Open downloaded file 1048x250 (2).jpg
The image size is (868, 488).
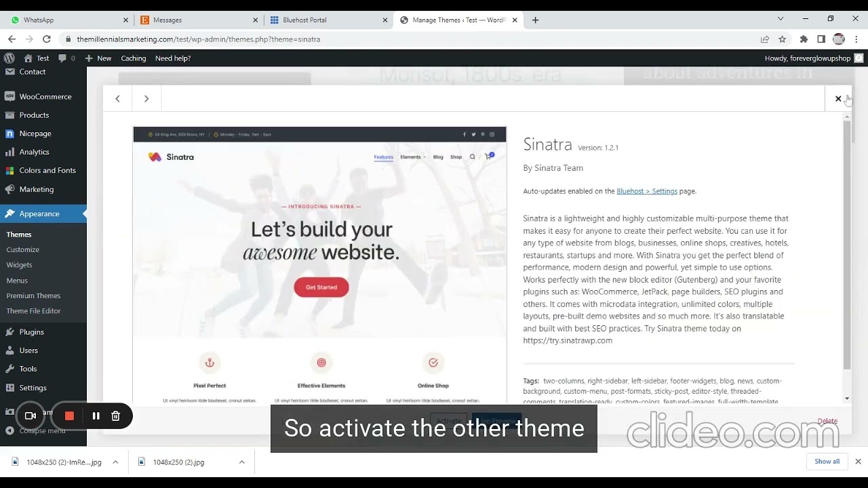pyautogui.click(x=178, y=462)
